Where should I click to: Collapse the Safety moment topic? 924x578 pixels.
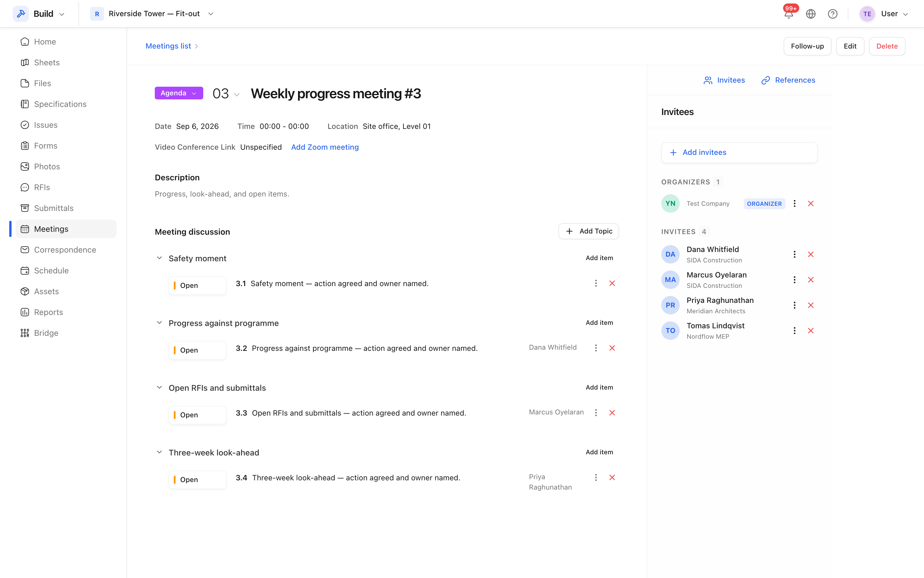click(159, 258)
